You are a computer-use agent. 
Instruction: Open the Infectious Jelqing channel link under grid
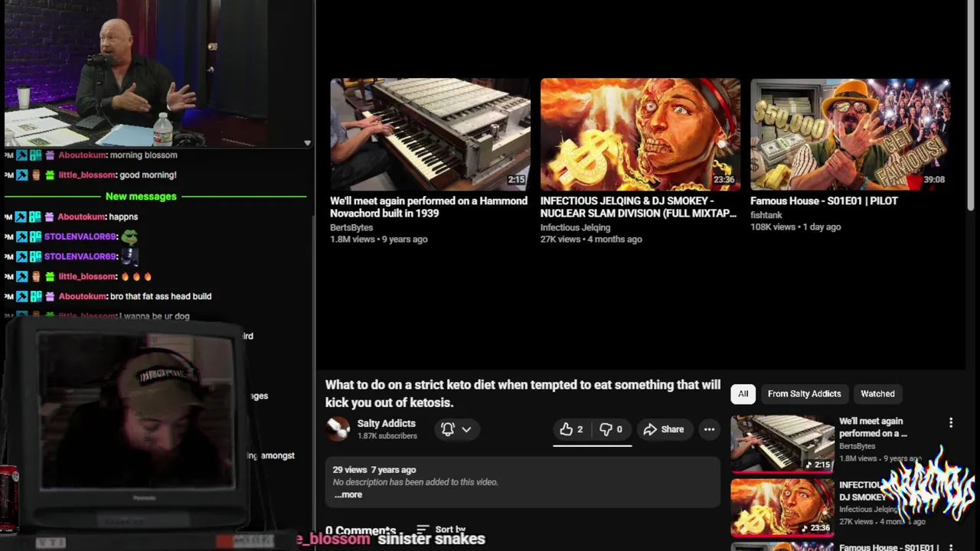575,227
